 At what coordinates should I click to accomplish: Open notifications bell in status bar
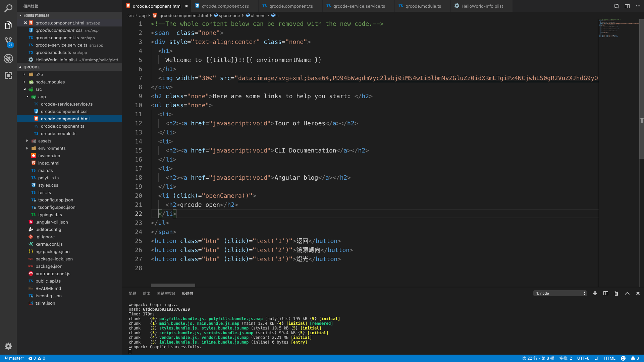[x=634, y=358]
